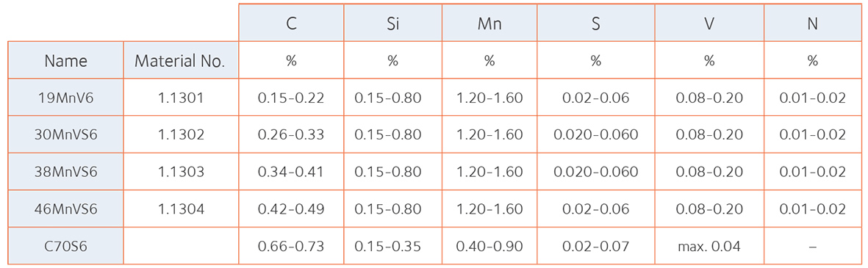
Task: Select the 'N' element header cell
Action: coord(813,23)
